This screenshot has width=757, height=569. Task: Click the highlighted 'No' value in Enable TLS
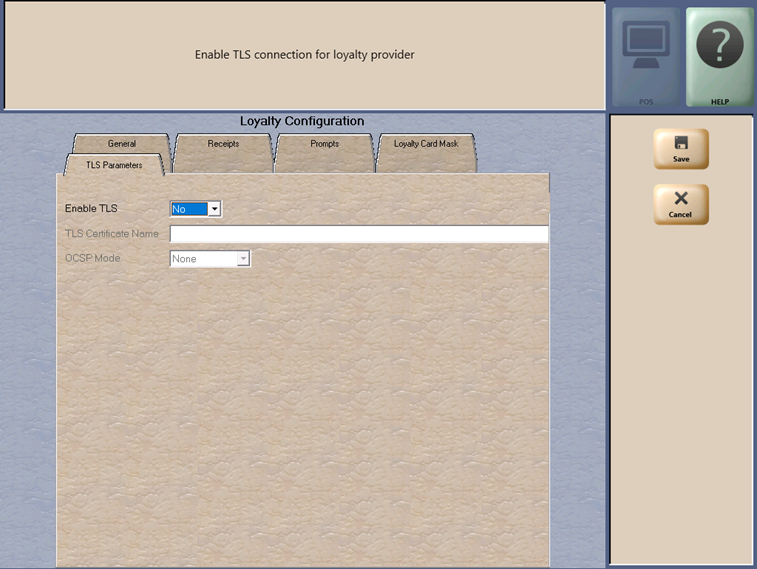click(x=188, y=209)
